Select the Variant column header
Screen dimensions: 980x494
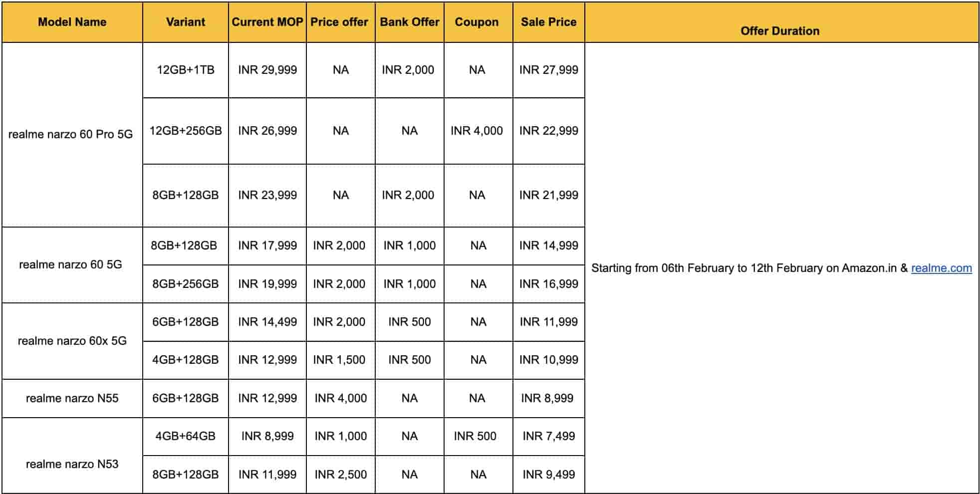(186, 22)
